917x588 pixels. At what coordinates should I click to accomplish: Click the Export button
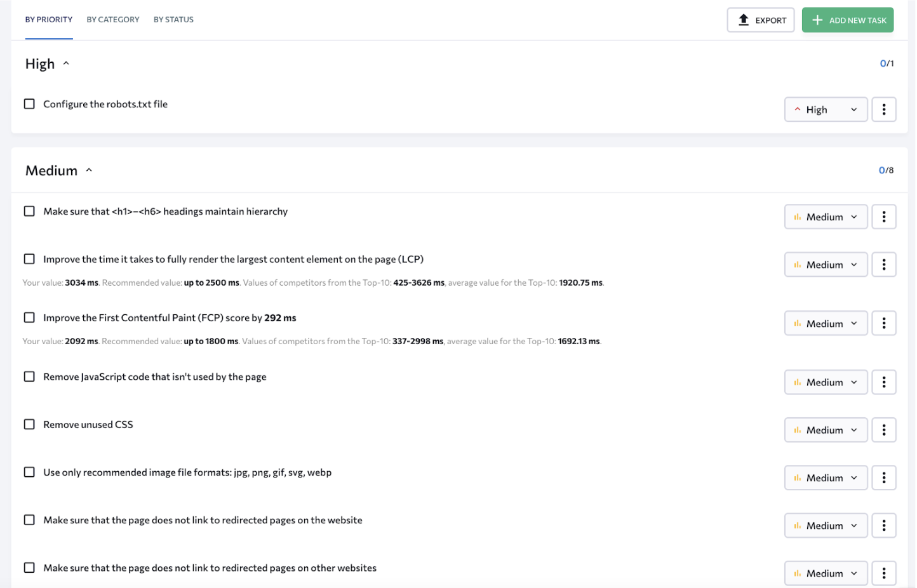[760, 20]
